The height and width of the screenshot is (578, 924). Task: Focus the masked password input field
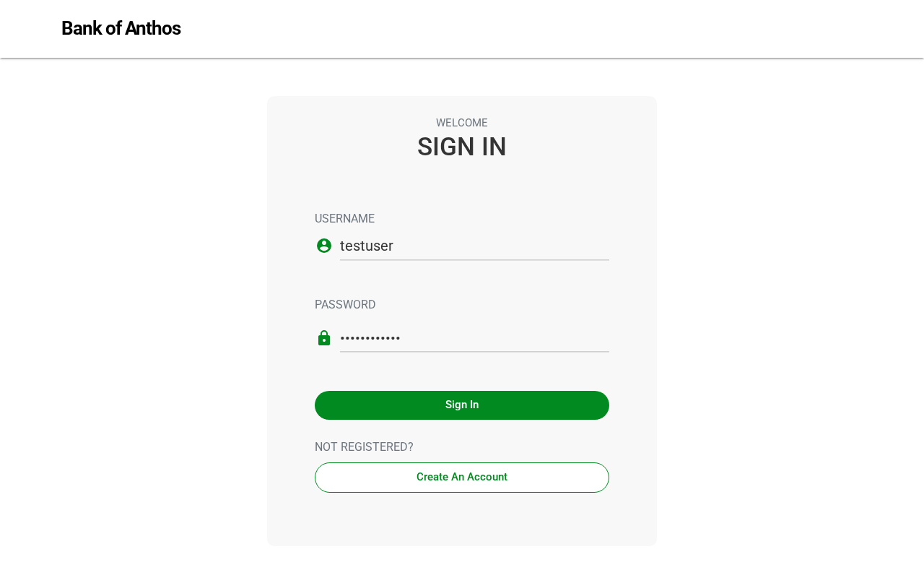474,338
